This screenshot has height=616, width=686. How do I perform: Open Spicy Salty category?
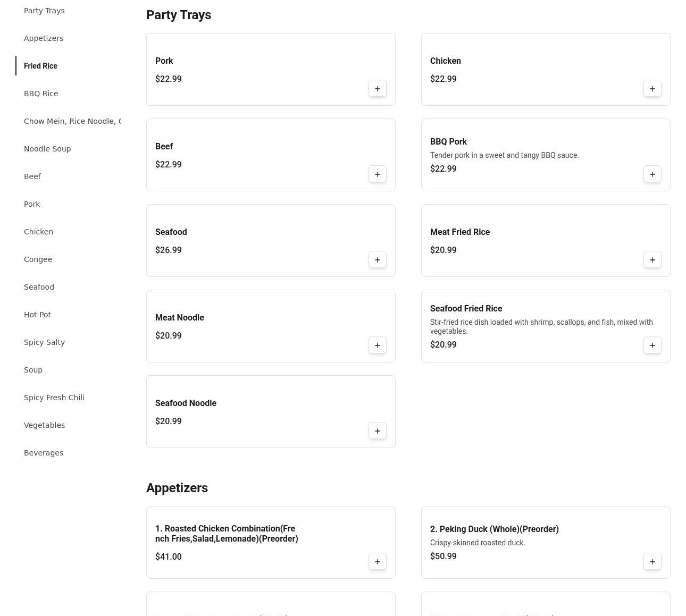(44, 342)
